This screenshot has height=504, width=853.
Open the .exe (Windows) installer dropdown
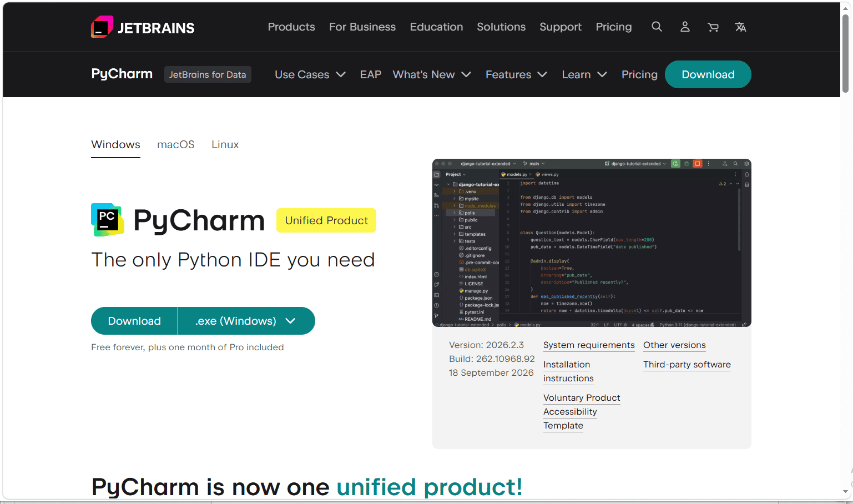(x=246, y=321)
